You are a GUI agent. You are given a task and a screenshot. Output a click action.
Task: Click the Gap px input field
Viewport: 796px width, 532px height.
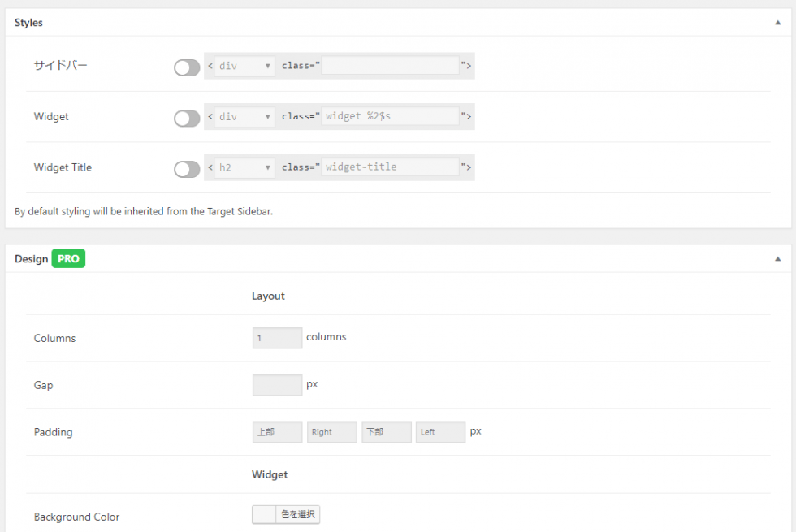coord(277,385)
